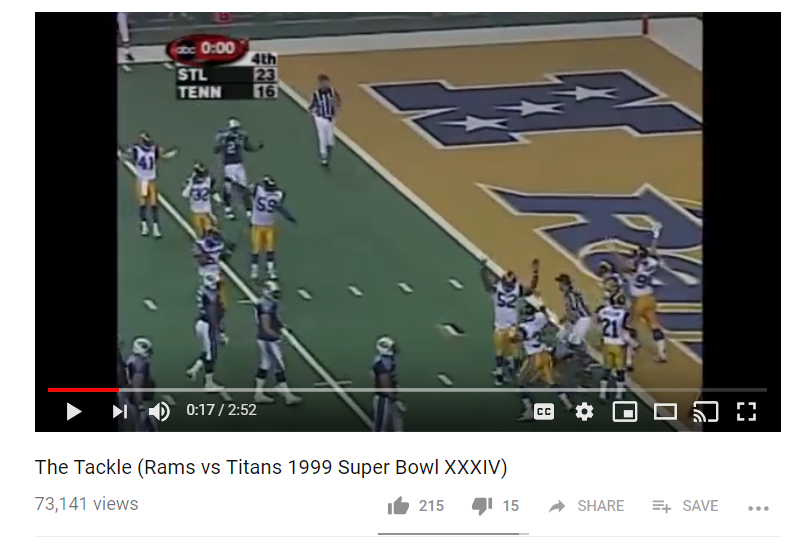793x543 pixels.
Task: Like the video with thumbs up
Action: 398,506
